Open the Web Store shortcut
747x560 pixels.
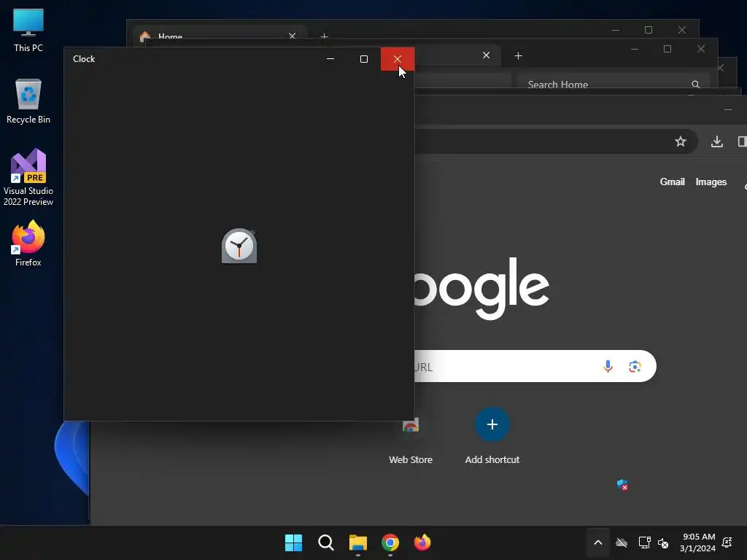(411, 440)
